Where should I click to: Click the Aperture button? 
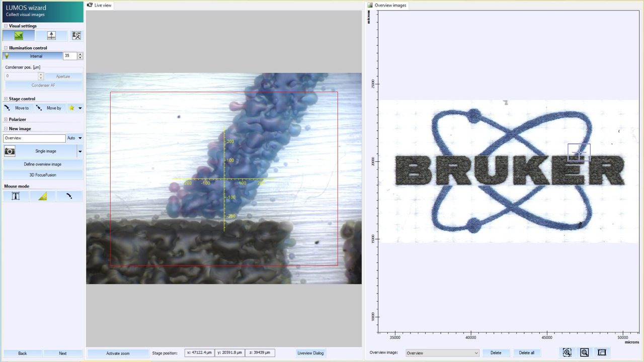(63, 76)
